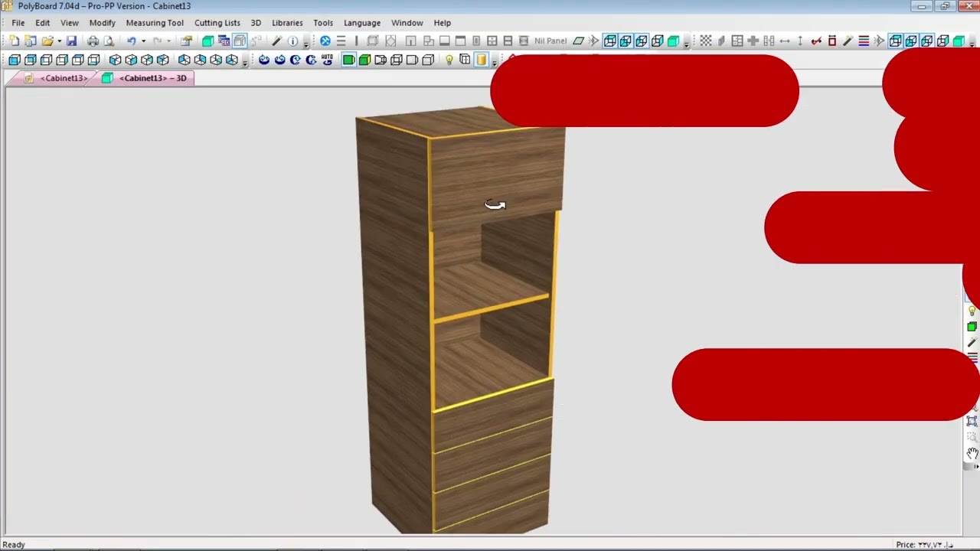Expand the undo history dropdown arrow
Viewport: 980px width, 551px height.
pyautogui.click(x=143, y=41)
